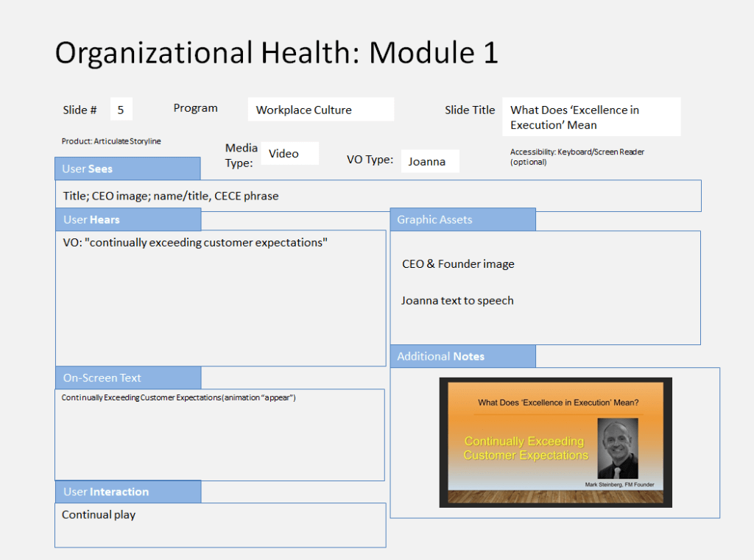The image size is (754, 560).
Task: Select the User Hears section header
Action: [x=127, y=219]
